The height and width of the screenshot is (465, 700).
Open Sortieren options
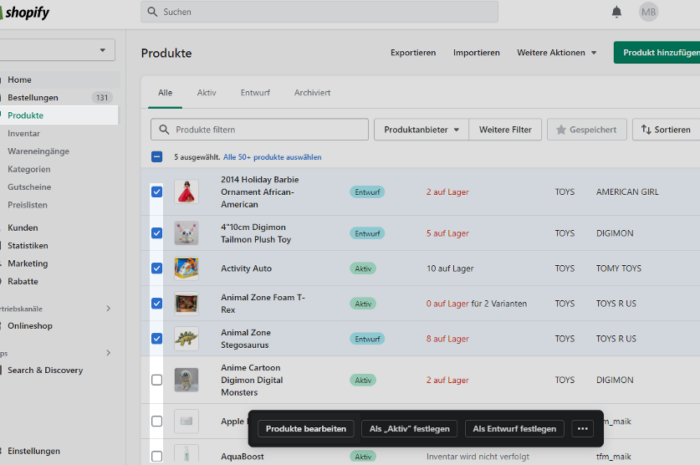tap(666, 129)
